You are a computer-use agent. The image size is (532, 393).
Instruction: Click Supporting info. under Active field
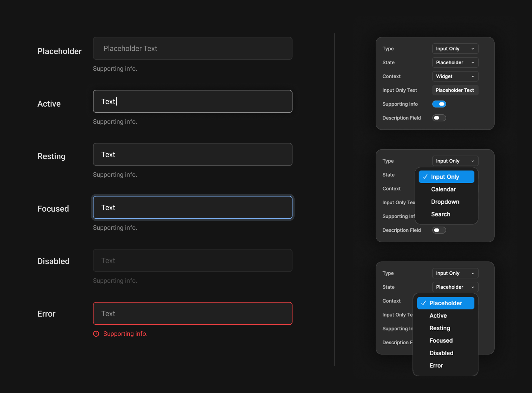[x=115, y=122]
